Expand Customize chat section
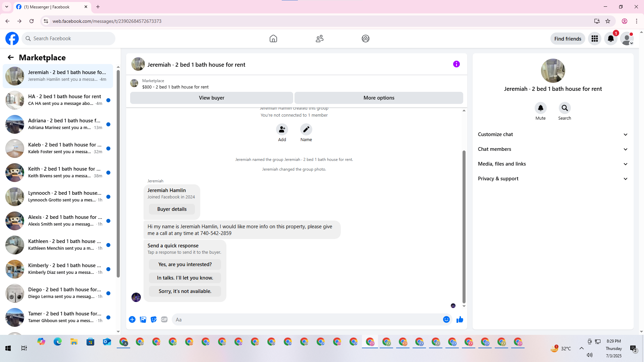The height and width of the screenshot is (362, 644). pos(552,134)
